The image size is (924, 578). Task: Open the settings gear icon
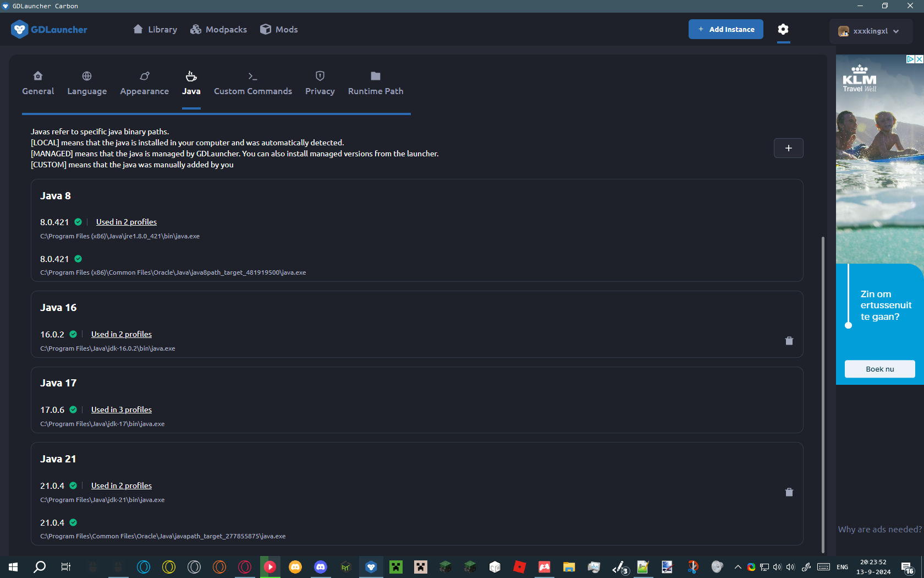(783, 29)
